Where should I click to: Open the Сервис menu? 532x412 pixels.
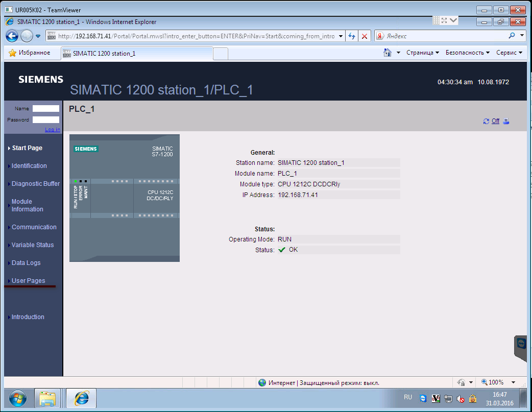509,53
